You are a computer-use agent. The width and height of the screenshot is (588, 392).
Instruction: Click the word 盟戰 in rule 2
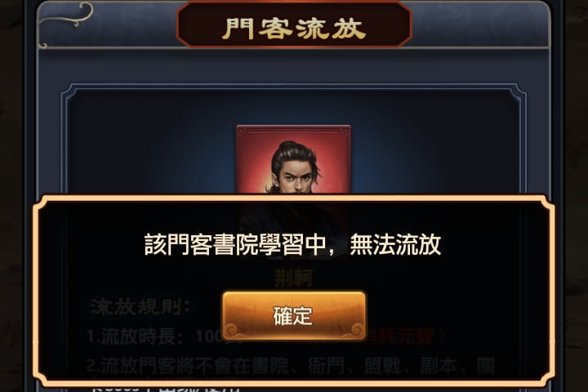click(382, 366)
